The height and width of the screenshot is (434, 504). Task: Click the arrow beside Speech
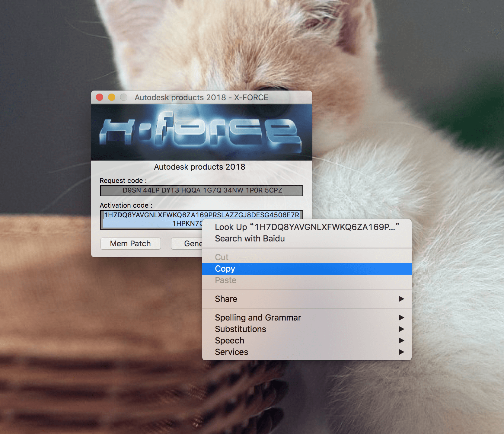tap(401, 340)
